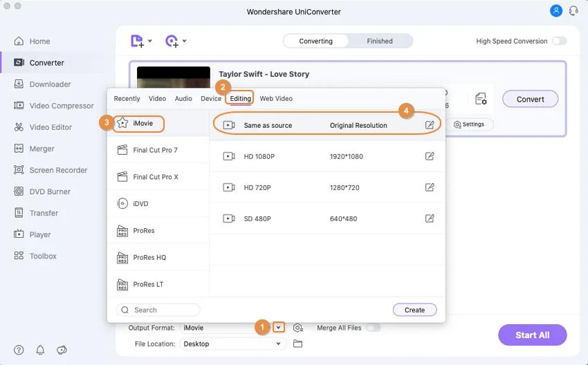Edit the HD 720P preset
The height and width of the screenshot is (365, 588).
[430, 187]
